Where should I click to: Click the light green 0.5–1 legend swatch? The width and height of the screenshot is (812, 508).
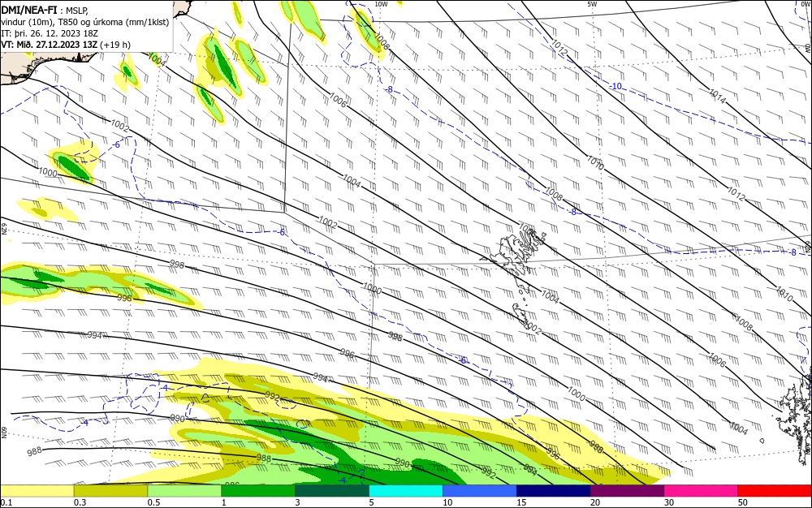pos(184,491)
